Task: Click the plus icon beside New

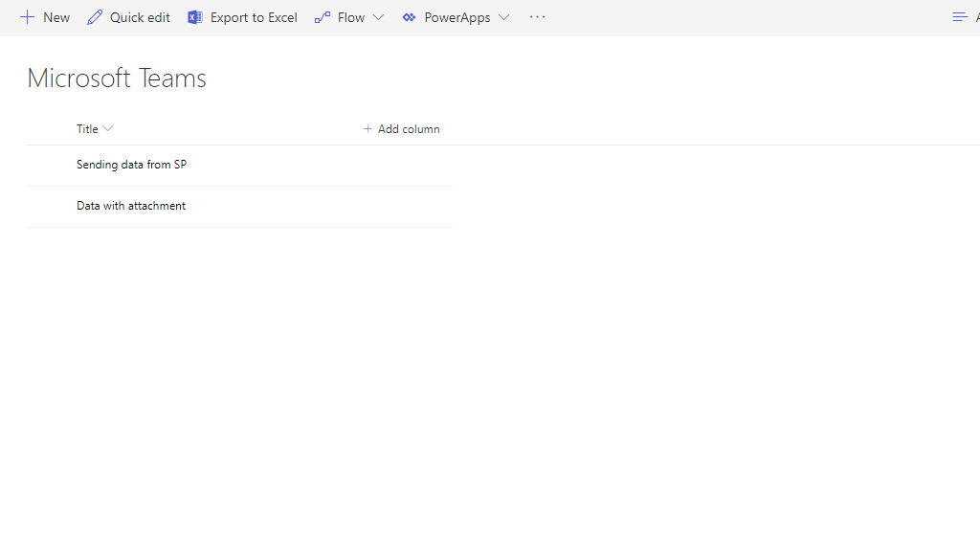Action: [28, 17]
